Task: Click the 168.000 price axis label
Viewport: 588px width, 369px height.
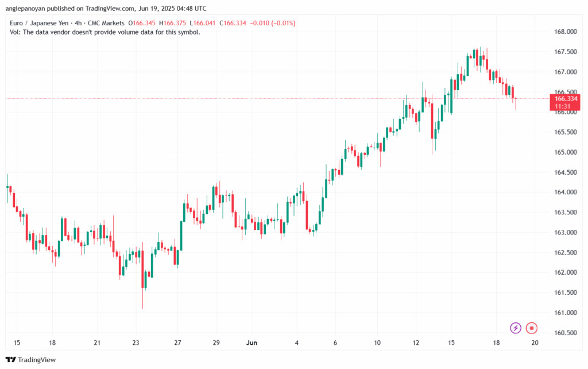Action: pos(564,32)
